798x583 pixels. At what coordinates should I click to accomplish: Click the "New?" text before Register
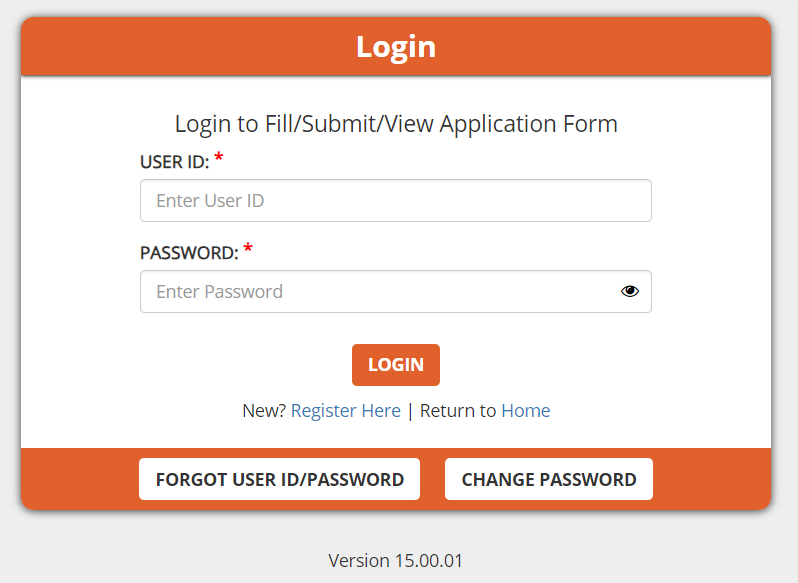[264, 410]
